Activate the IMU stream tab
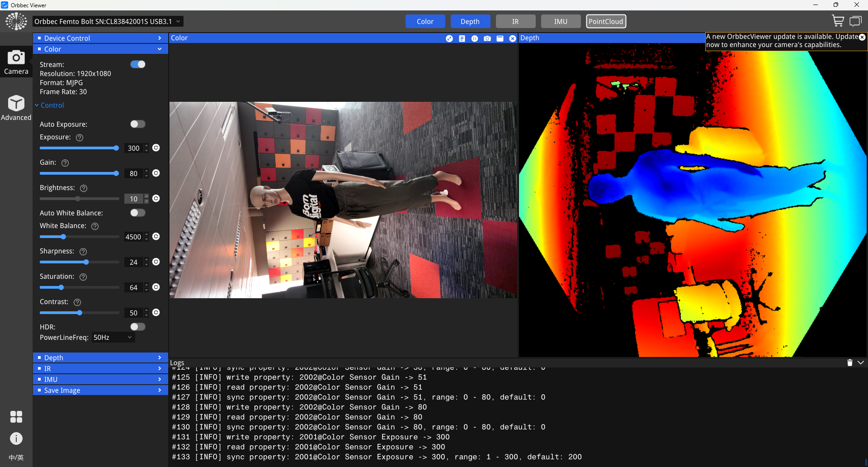868x467 pixels. [560, 21]
